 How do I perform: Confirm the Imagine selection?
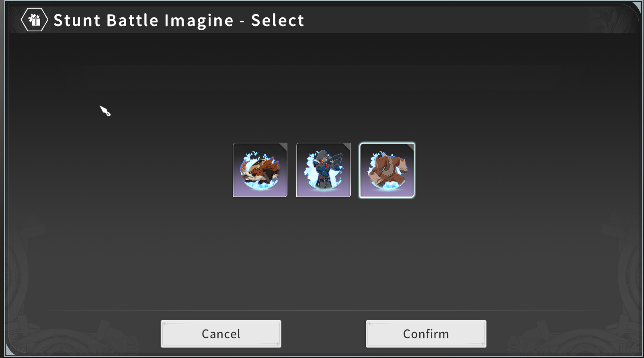pos(426,334)
